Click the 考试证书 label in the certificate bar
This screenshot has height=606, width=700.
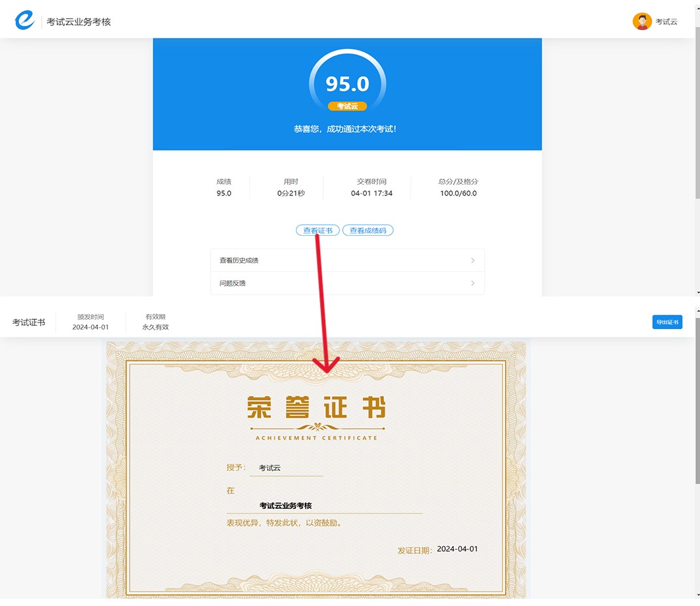click(29, 323)
